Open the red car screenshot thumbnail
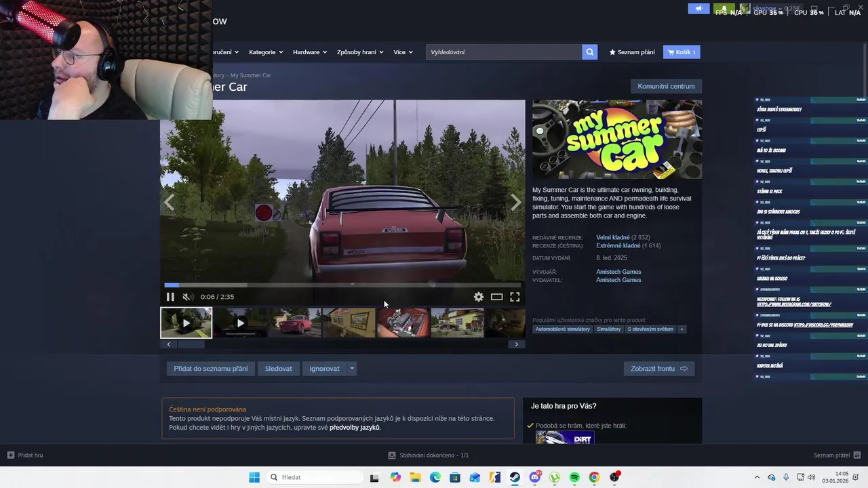 click(x=294, y=323)
